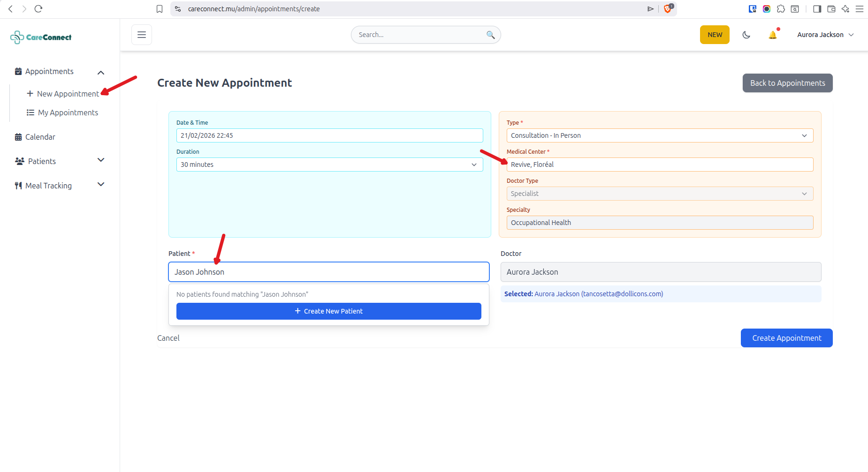This screenshot has height=472, width=868.
Task: Open the Aurora Jackson account menu
Action: pos(825,34)
